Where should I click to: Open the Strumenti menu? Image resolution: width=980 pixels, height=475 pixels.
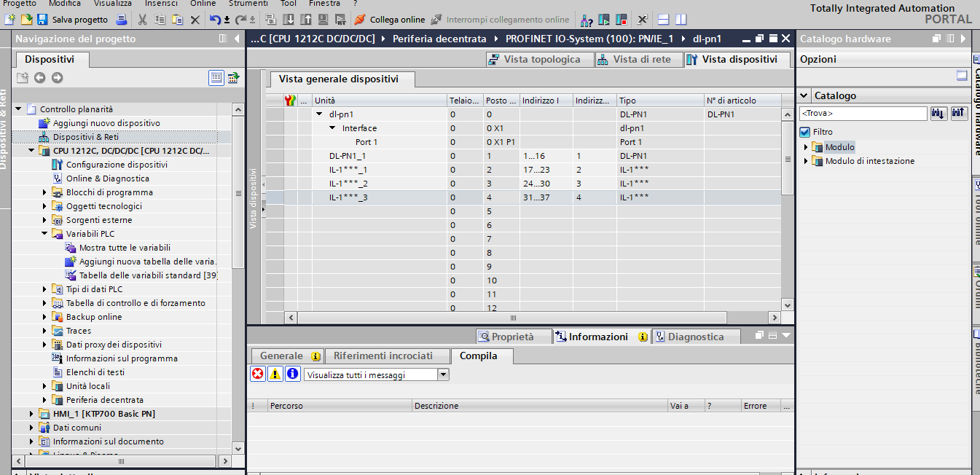[248, 4]
